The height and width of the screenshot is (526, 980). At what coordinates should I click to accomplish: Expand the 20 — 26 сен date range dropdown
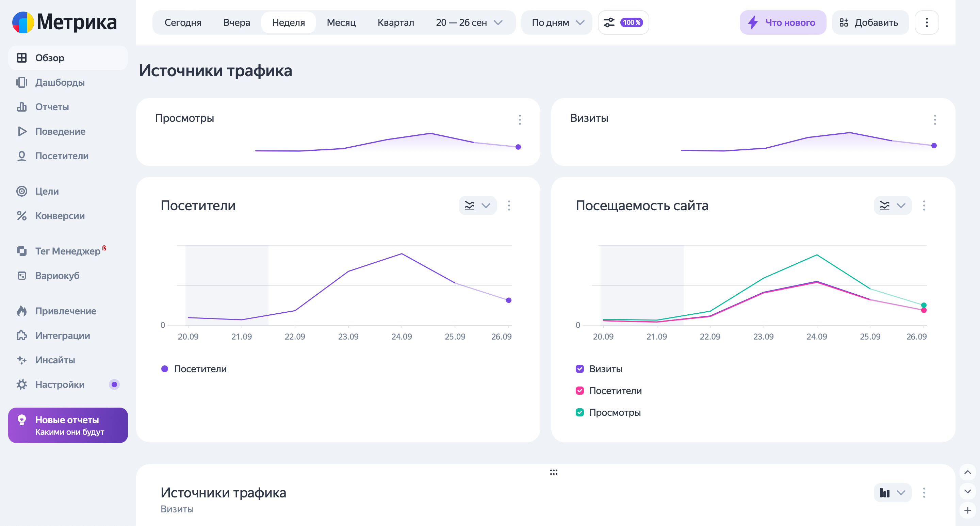point(469,22)
